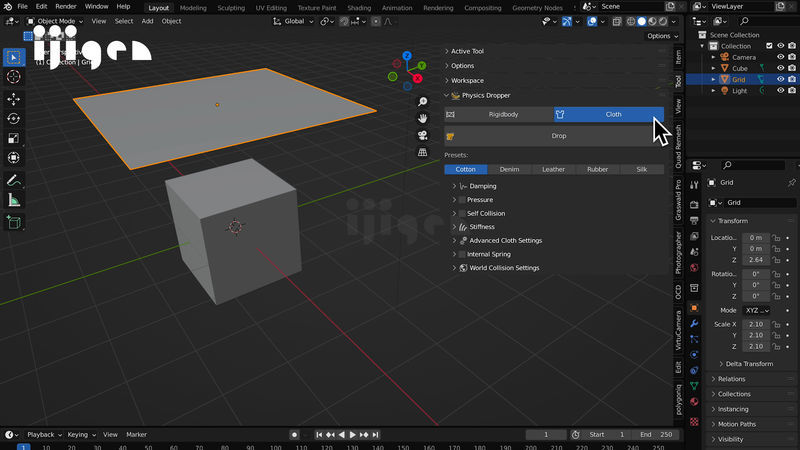Open the Render menu
Image resolution: width=800 pixels, height=450 pixels.
pos(66,7)
